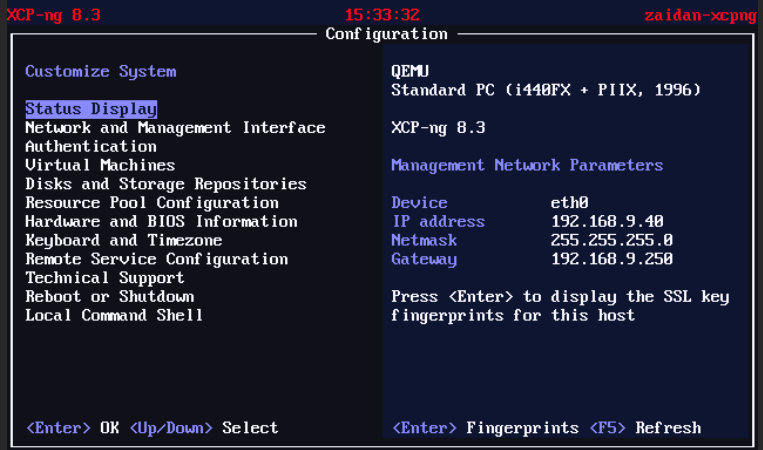Viewport: 763px width, 450px height.
Task: Click the QEMU manufacturer text
Action: [x=410, y=72]
